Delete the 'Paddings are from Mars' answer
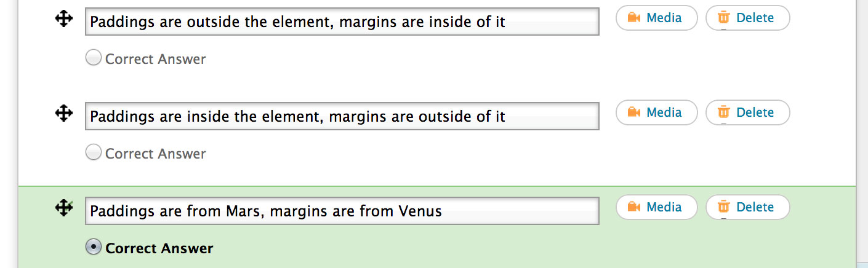Viewport: 868px width, 268px height. (747, 207)
